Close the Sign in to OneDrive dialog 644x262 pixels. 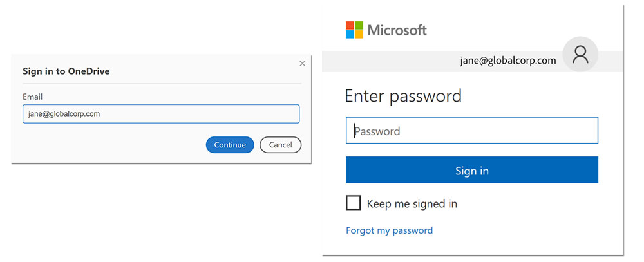302,63
